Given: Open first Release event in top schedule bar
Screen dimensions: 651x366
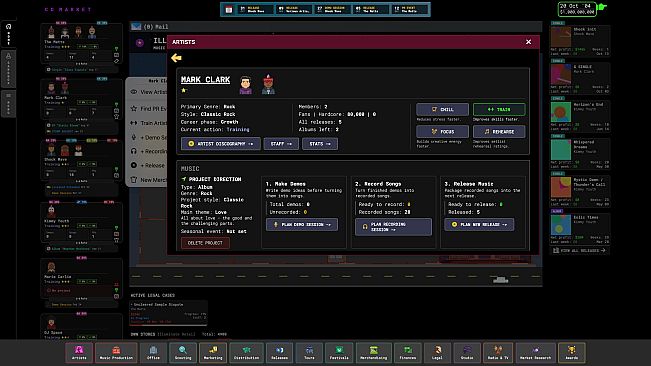Looking at the screenshot, I should (x=255, y=9).
